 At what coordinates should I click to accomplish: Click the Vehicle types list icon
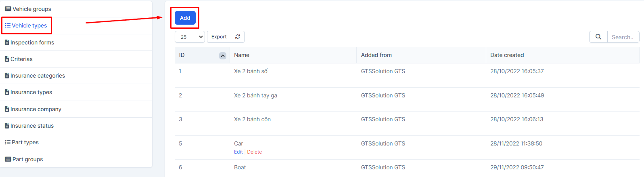coord(8,25)
